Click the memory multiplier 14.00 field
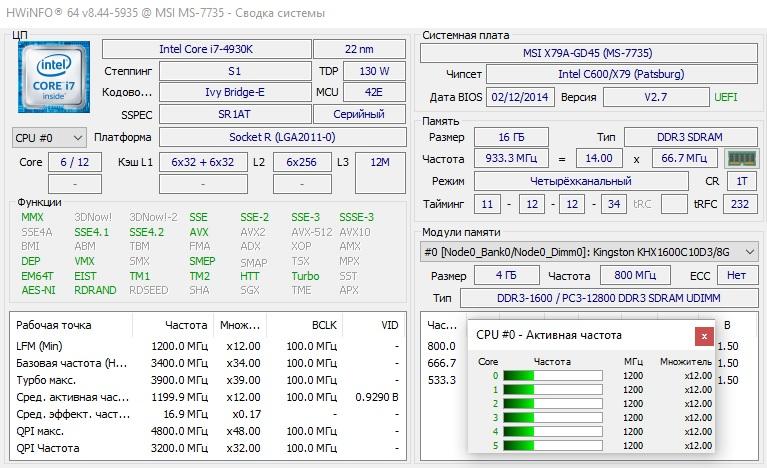The width and height of the screenshot is (767, 468). point(599,158)
